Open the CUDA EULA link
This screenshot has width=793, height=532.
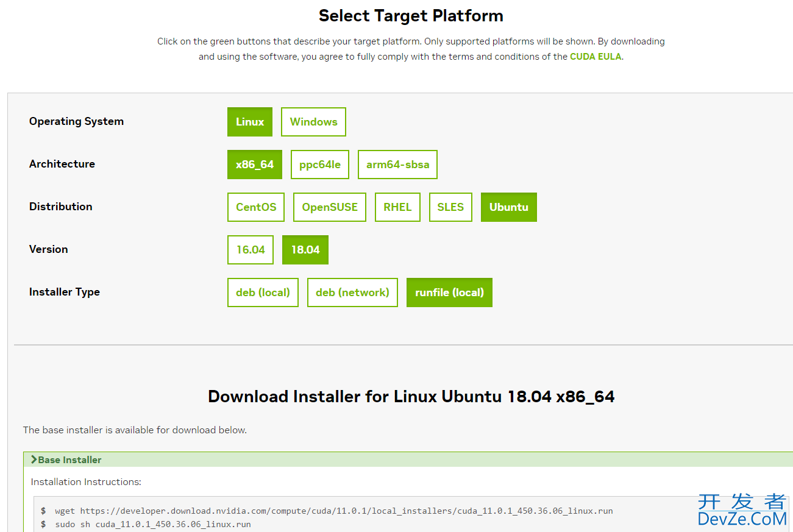click(x=596, y=57)
